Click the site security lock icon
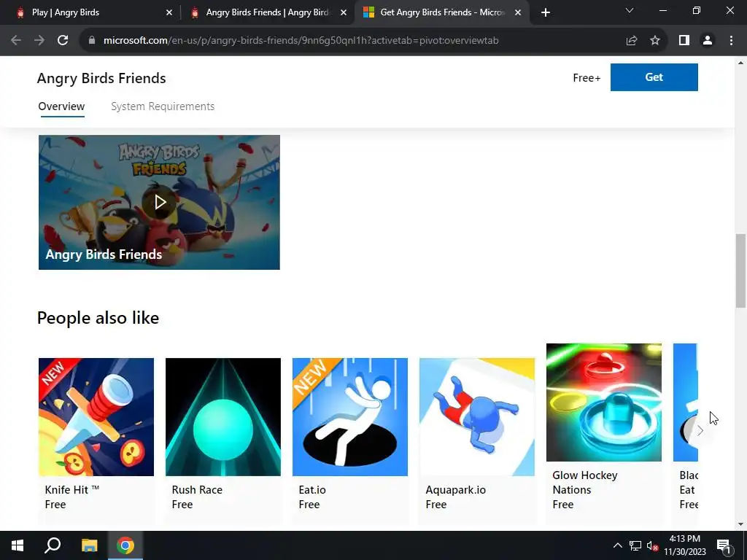The image size is (747, 560). click(92, 41)
